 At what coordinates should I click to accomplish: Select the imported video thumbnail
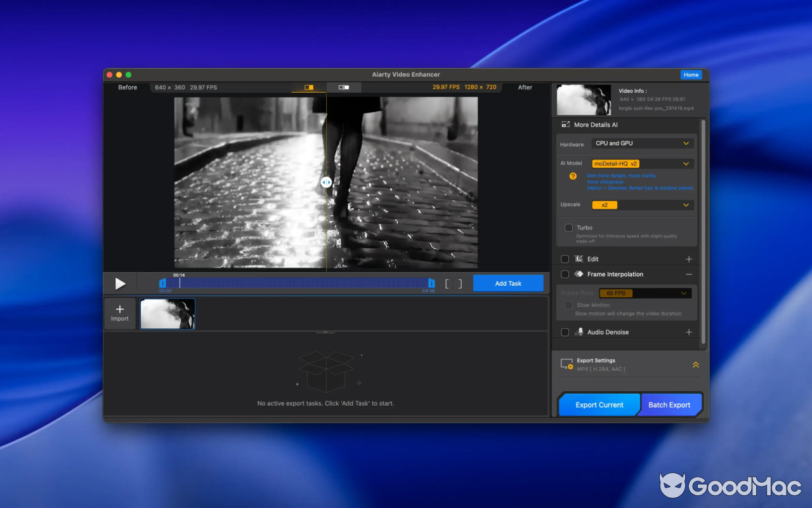167,313
